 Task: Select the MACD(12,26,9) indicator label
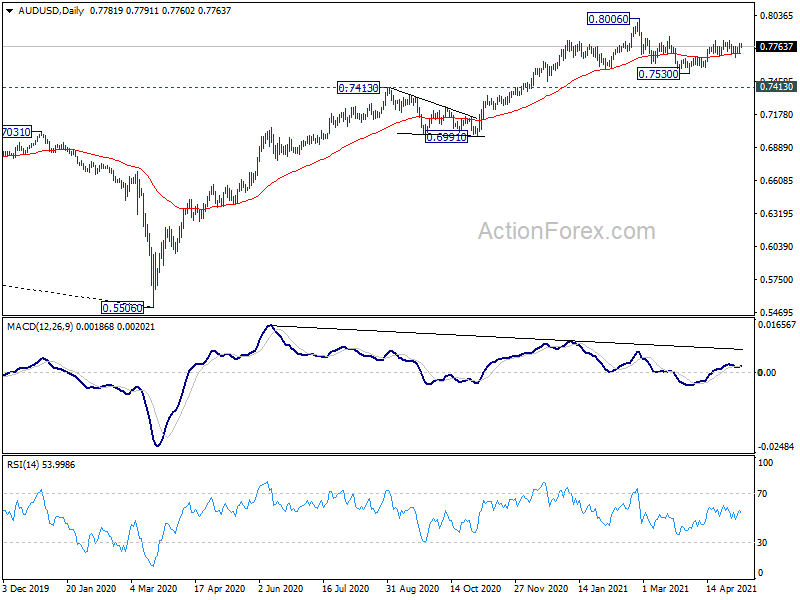point(40,327)
